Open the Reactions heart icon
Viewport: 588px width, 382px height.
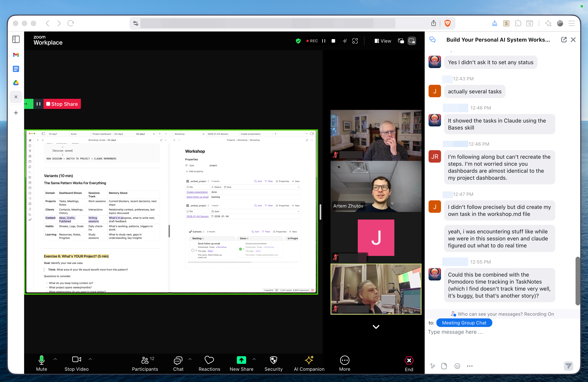tap(209, 360)
